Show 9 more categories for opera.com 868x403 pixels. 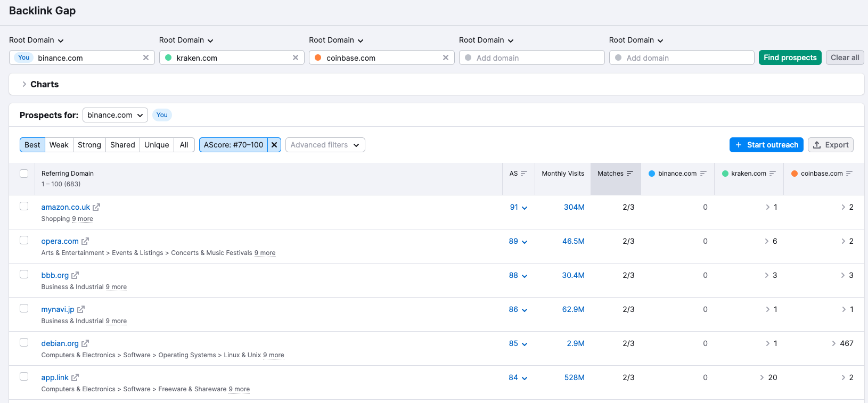(x=265, y=253)
